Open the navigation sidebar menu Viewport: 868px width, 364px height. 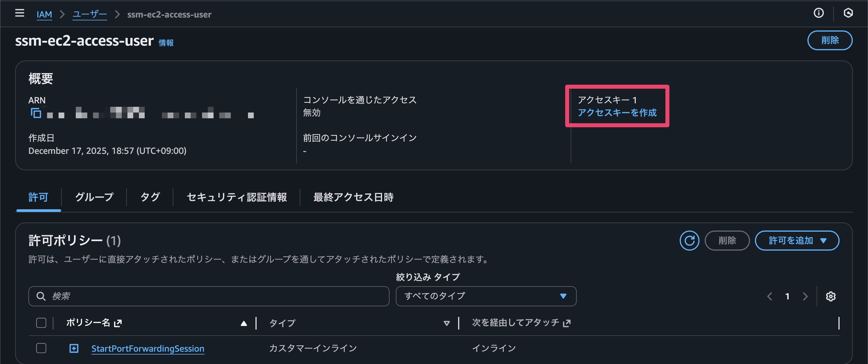point(19,13)
